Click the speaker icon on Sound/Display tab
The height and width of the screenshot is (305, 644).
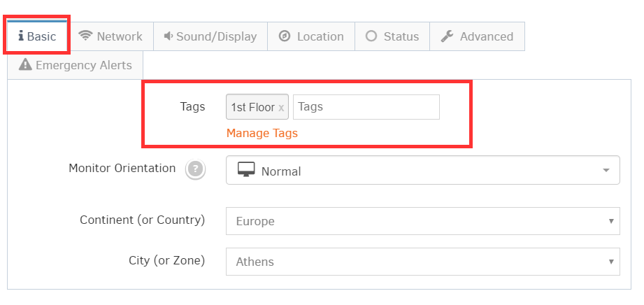[x=169, y=36]
